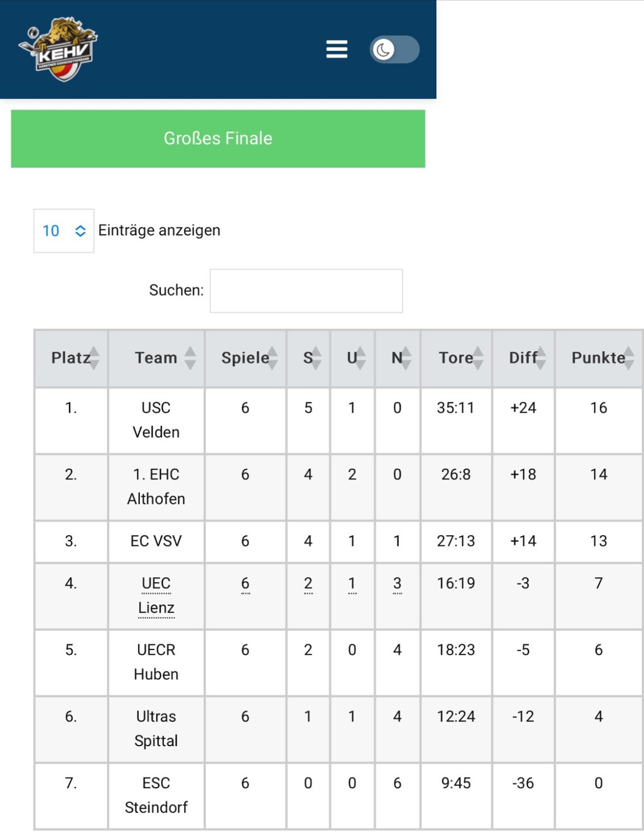The width and height of the screenshot is (644, 839).
Task: Sort table by Tore column
Action: click(x=456, y=358)
